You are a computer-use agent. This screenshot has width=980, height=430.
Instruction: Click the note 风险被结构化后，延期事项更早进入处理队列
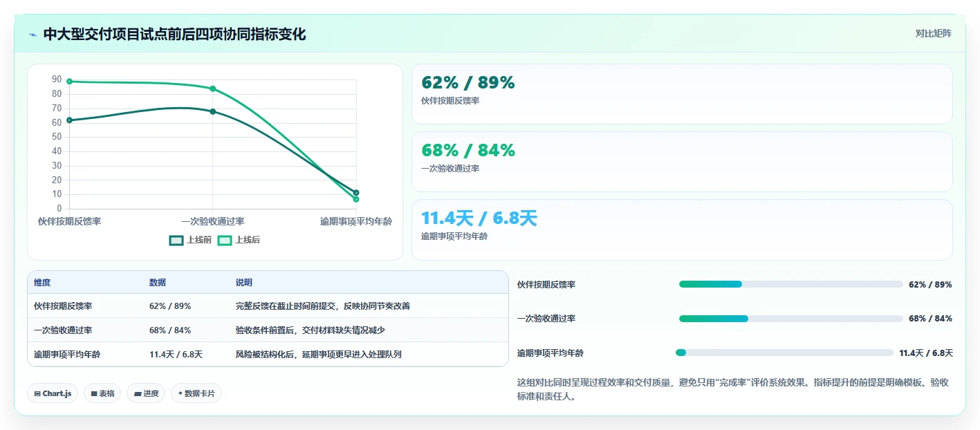319,354
